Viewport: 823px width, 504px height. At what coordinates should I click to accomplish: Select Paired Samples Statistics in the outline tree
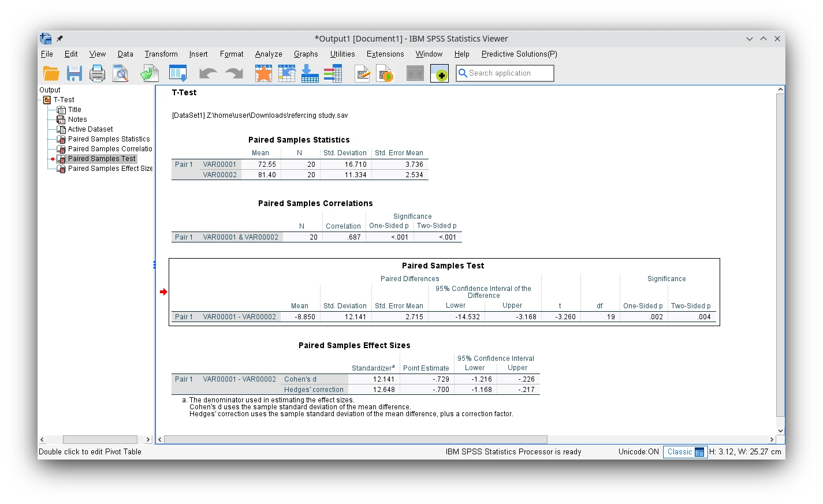point(109,139)
